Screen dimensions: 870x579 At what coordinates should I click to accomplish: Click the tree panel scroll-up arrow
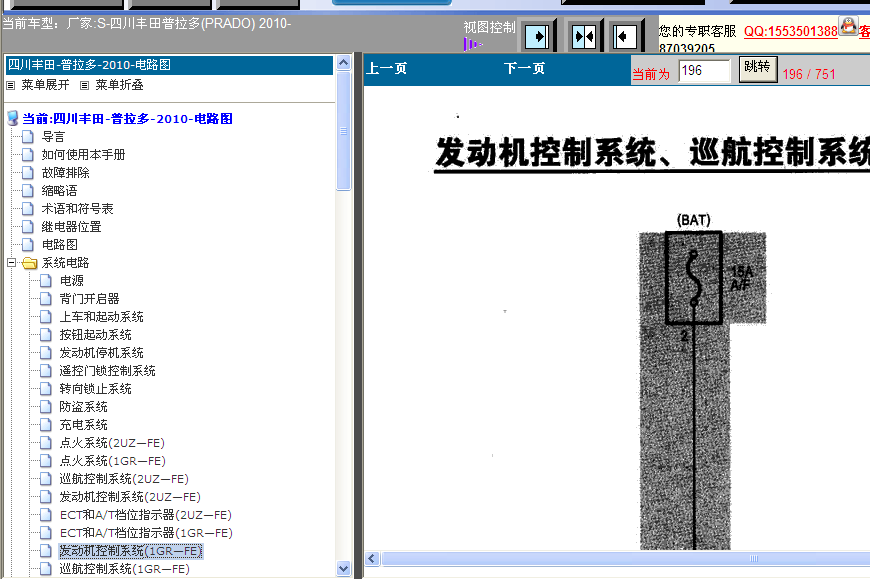(x=343, y=63)
